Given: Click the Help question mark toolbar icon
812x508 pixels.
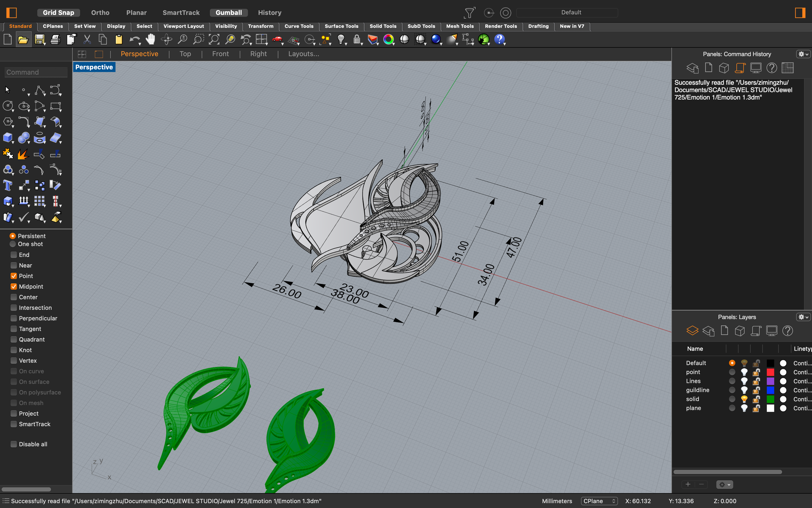Looking at the screenshot, I should click(x=499, y=40).
